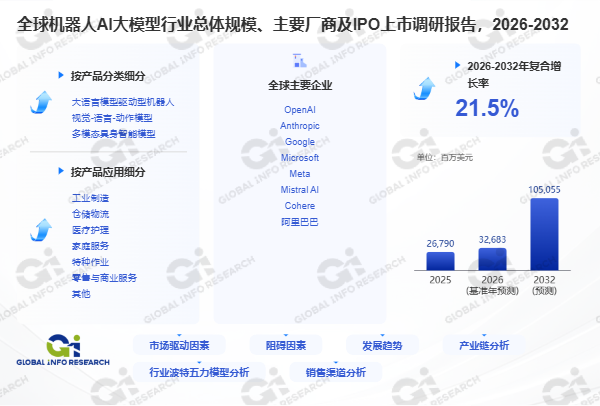The width and height of the screenshot is (600, 406).
Task: Click the 2025 bar in the chart
Action: tap(440, 261)
